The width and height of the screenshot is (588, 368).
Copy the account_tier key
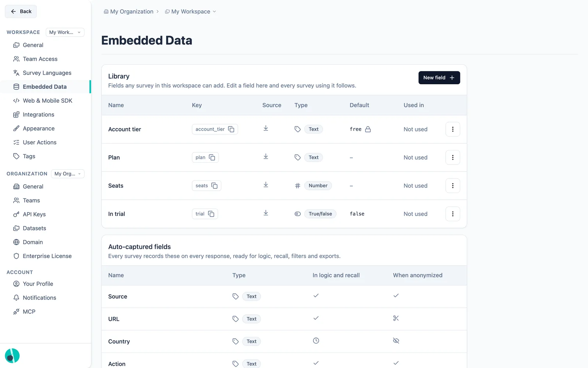point(231,129)
